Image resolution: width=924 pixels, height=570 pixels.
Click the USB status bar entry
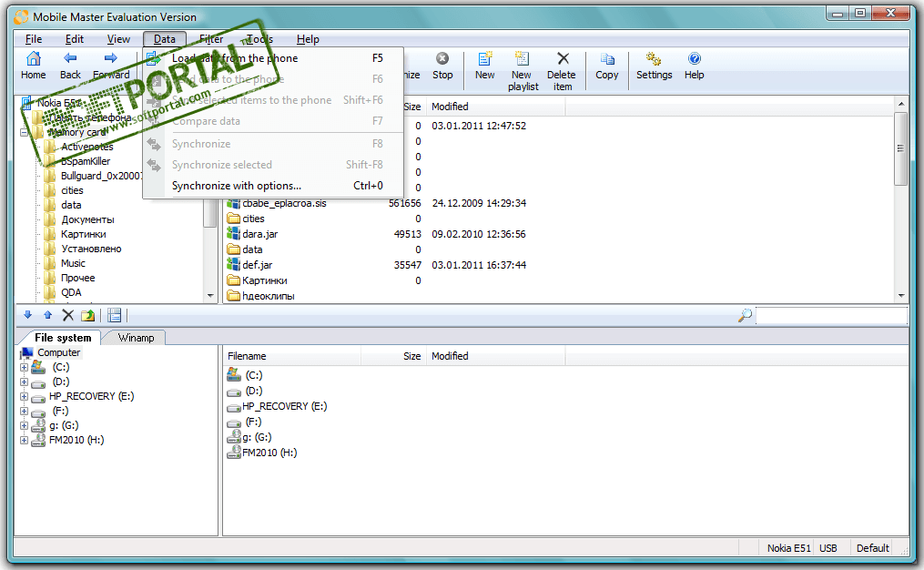pyautogui.click(x=828, y=548)
